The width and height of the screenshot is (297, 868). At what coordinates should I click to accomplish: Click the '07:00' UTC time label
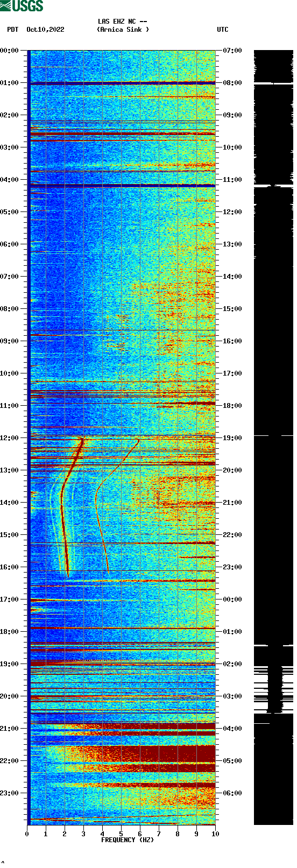coord(232,51)
